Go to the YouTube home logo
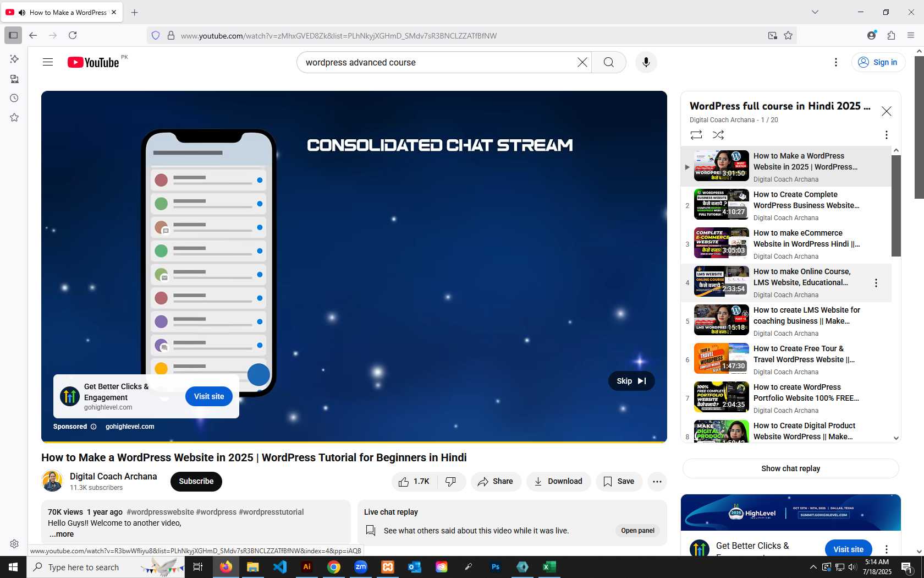 [93, 62]
